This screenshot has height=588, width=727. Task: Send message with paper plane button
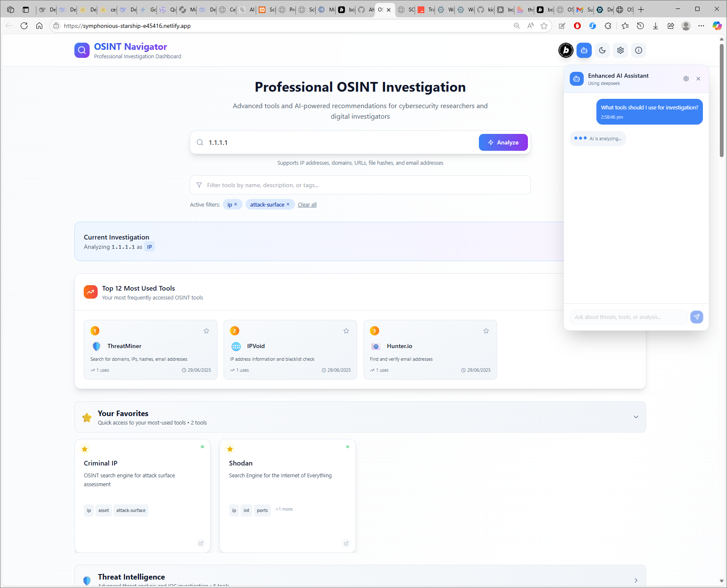pyautogui.click(x=697, y=317)
